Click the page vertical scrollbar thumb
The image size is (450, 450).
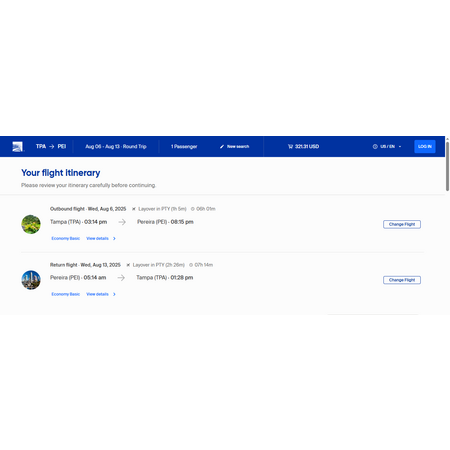tap(447, 167)
